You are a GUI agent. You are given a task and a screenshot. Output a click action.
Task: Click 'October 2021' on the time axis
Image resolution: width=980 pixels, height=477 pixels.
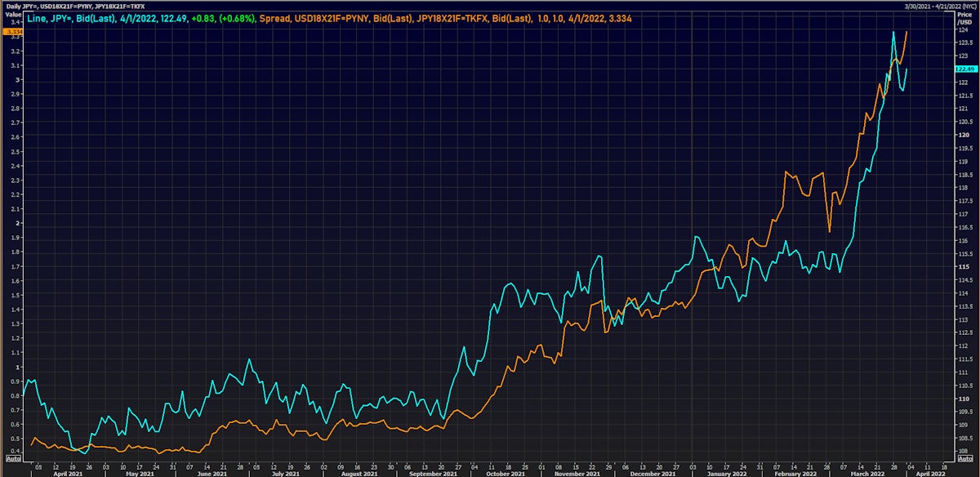click(x=506, y=473)
